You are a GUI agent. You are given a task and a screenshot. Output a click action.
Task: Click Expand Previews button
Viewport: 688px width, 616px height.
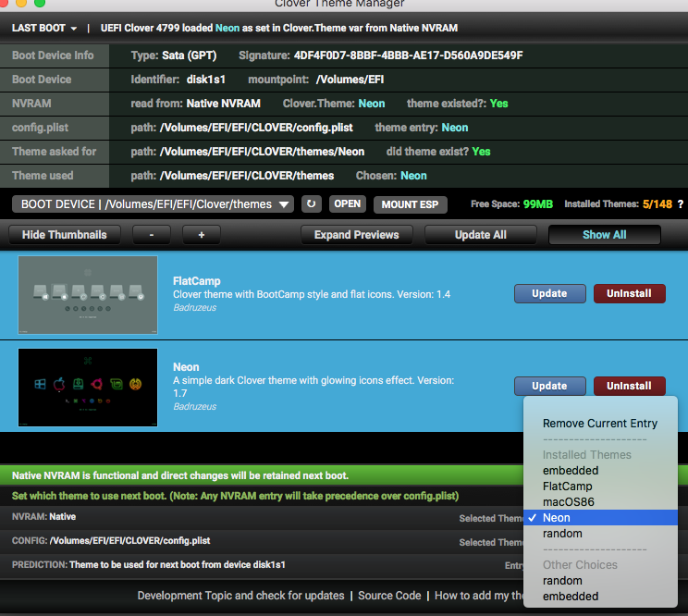(x=357, y=235)
